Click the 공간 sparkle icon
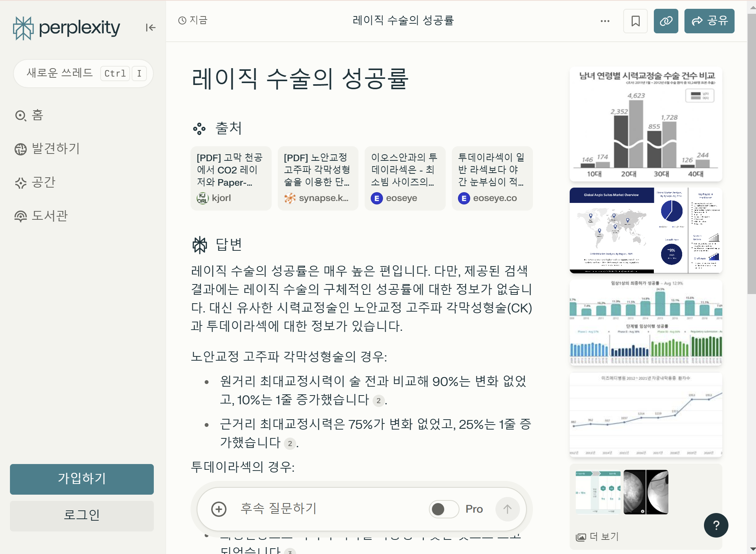Screen dimensions: 756x554 [20, 183]
